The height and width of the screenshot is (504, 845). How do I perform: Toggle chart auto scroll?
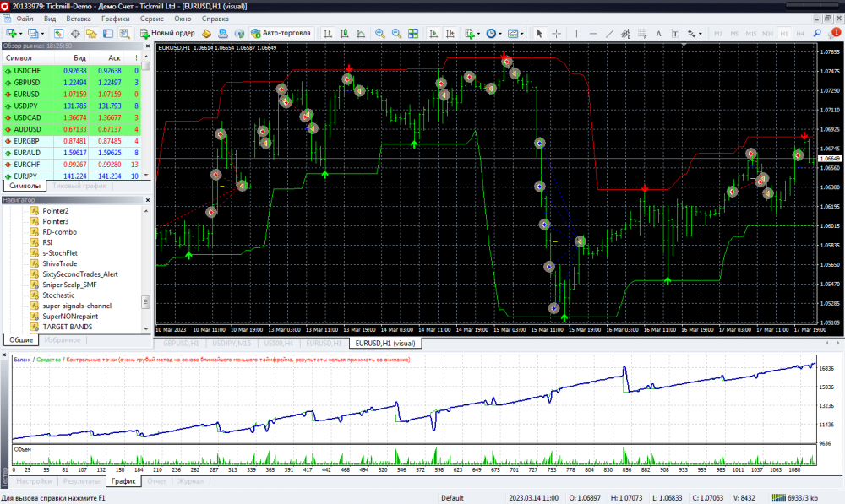tap(433, 34)
